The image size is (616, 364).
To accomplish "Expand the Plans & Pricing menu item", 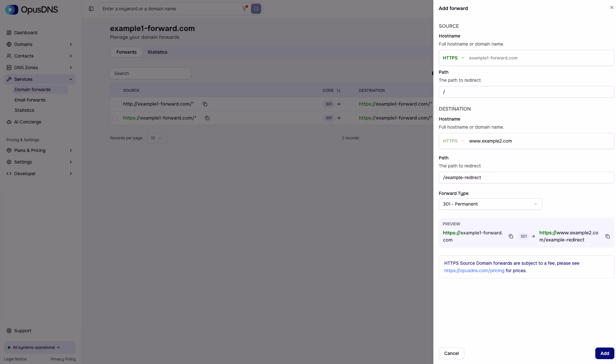I will tap(30, 150).
